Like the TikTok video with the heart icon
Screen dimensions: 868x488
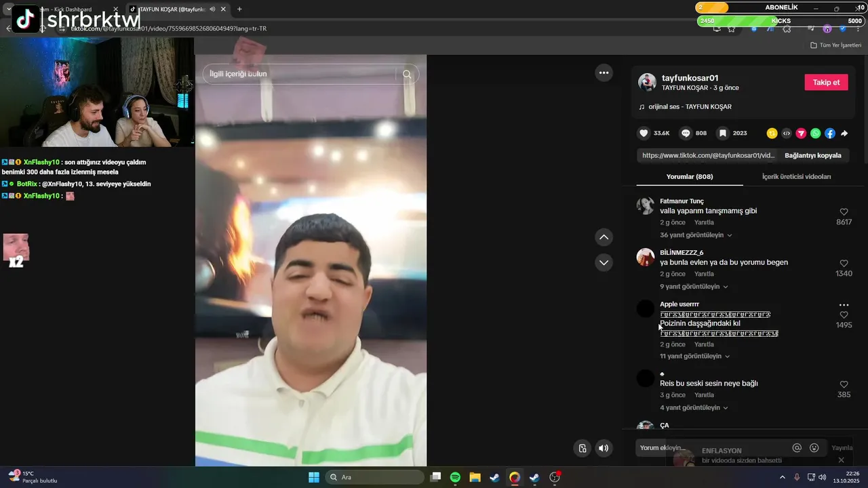644,134
